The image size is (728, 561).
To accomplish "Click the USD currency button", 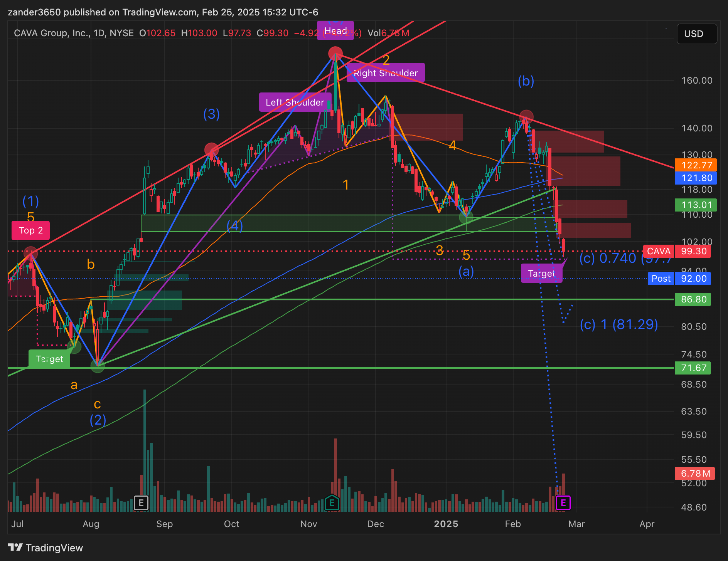I will tap(697, 34).
